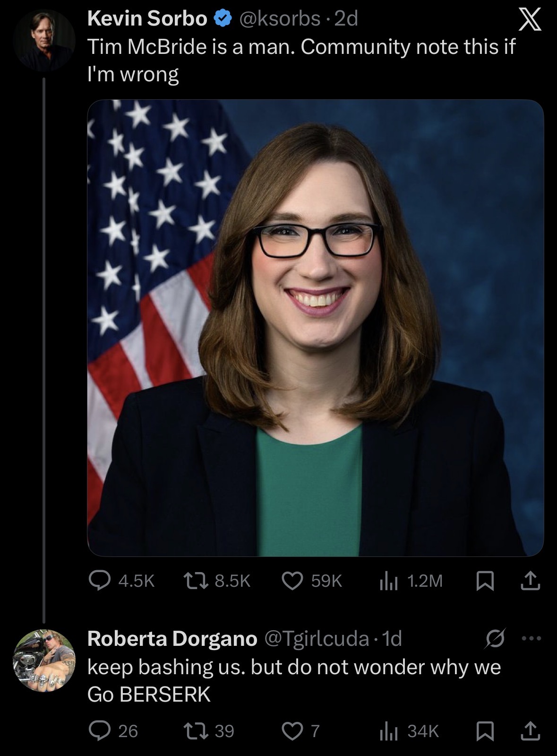
Task: Click the Kevin Sorbo display name
Action: pos(147,19)
